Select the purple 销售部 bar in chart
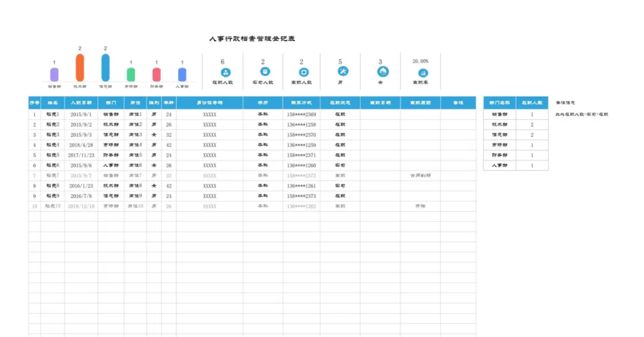 (x=54, y=75)
